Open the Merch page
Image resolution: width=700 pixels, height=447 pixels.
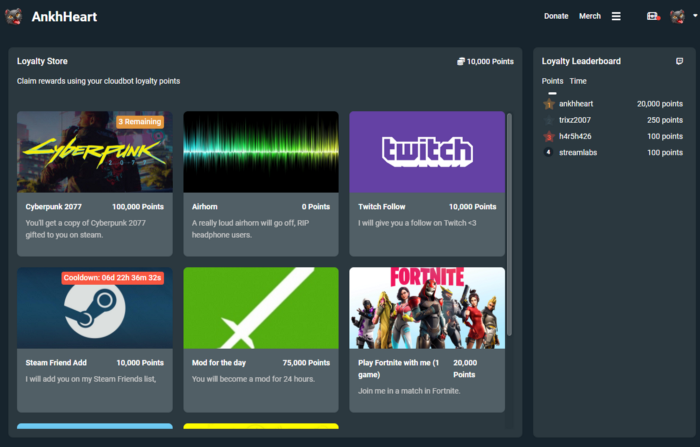coord(590,16)
